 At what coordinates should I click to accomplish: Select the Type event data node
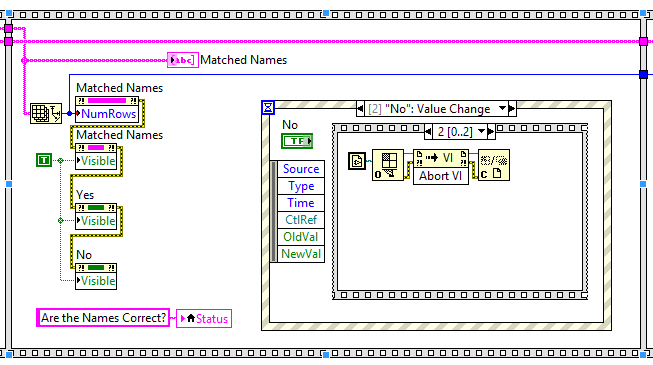301,186
